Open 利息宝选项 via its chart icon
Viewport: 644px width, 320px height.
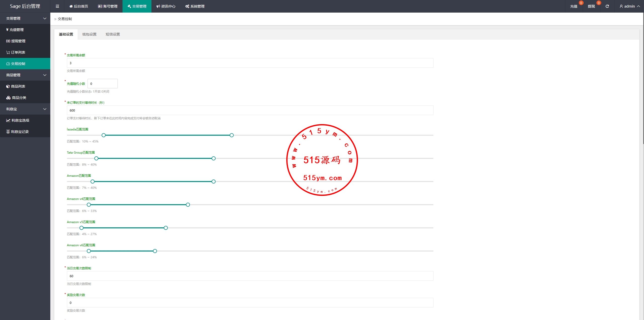pos(8,120)
